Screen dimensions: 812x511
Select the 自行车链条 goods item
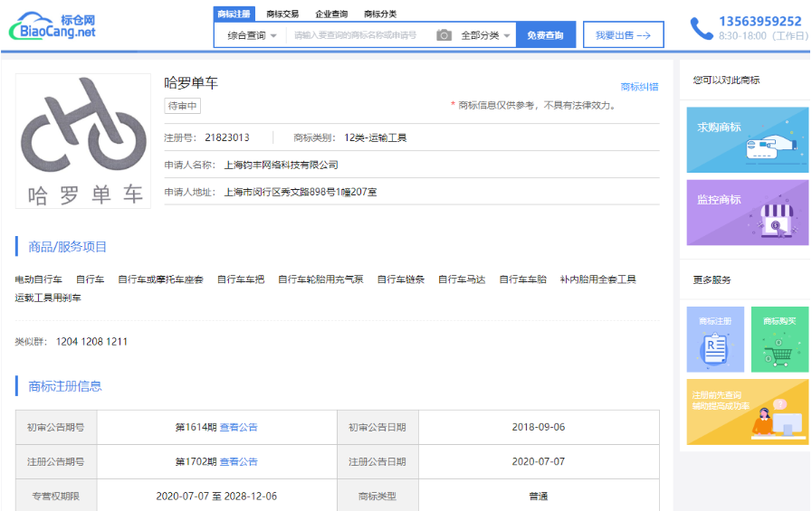[x=401, y=279]
